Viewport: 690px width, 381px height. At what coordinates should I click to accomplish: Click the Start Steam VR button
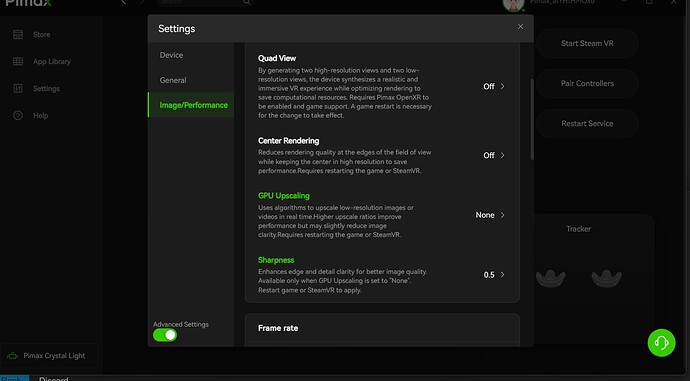click(587, 43)
